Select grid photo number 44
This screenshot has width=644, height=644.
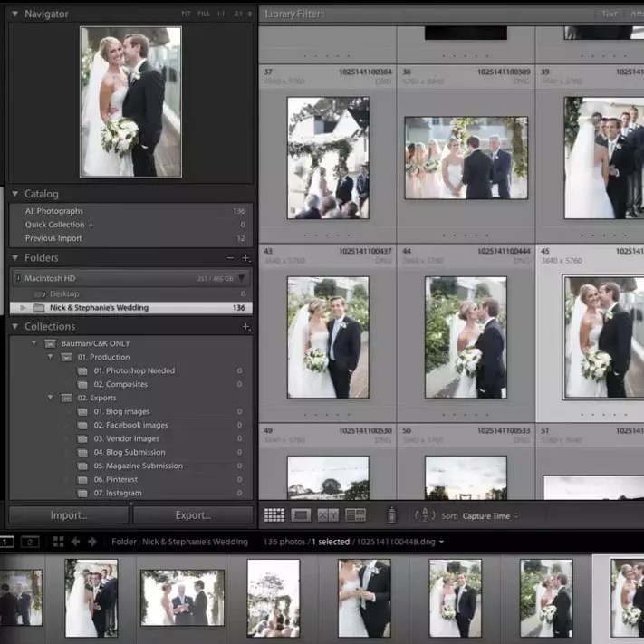click(466, 337)
